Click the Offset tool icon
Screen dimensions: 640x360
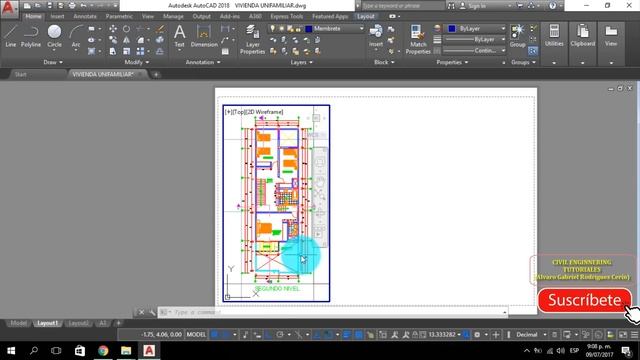coord(160,51)
